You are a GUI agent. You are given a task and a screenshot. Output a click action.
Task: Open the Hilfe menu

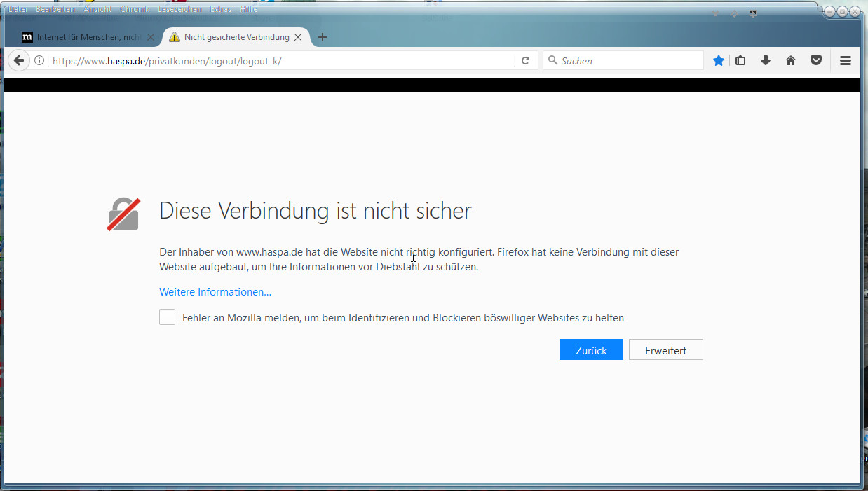coord(248,9)
